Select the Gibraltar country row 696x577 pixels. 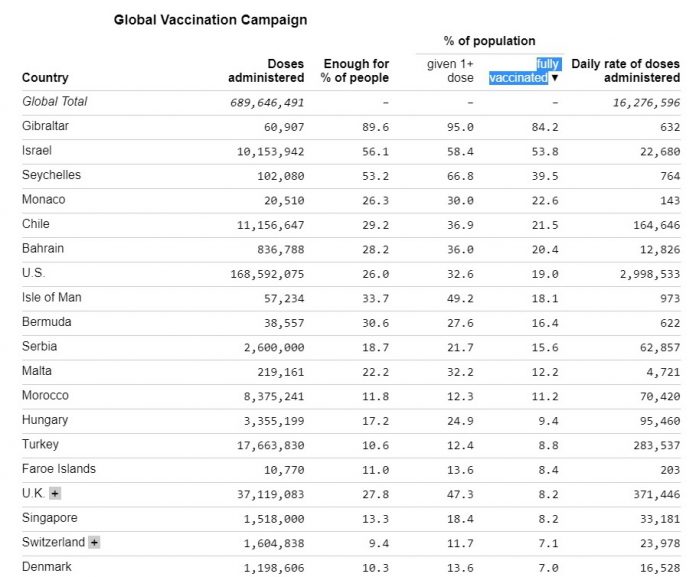351,127
